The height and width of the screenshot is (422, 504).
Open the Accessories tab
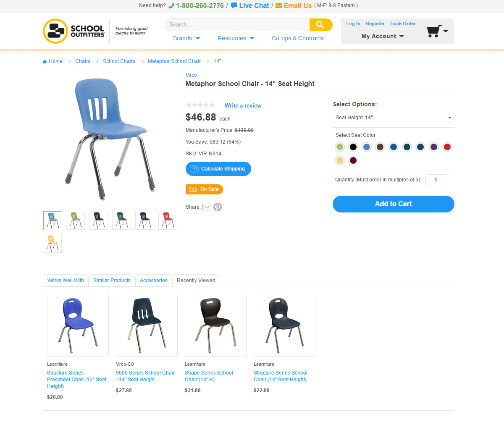pos(154,280)
